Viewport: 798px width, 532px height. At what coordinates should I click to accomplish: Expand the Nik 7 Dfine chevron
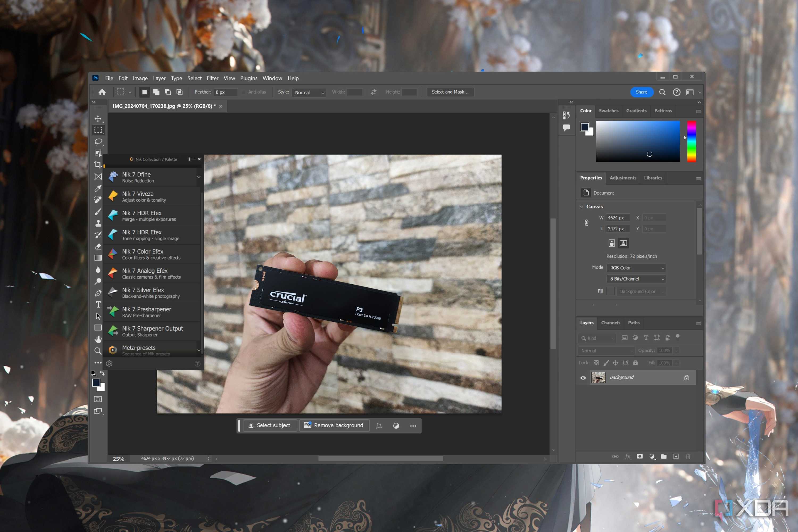coord(199,177)
